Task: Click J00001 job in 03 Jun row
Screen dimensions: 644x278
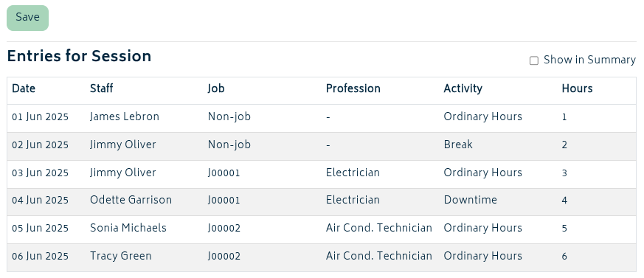Action: [224, 173]
